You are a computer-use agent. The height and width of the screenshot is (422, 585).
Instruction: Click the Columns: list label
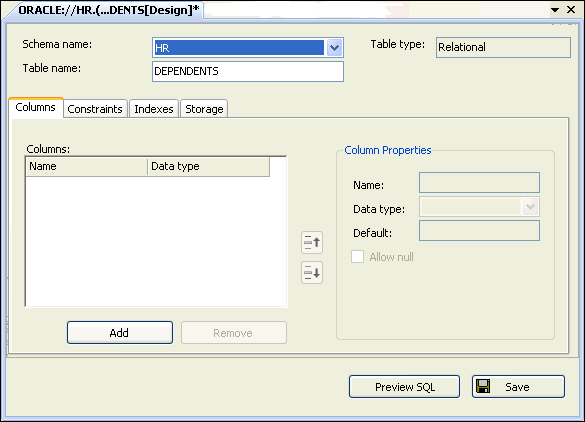pos(48,149)
